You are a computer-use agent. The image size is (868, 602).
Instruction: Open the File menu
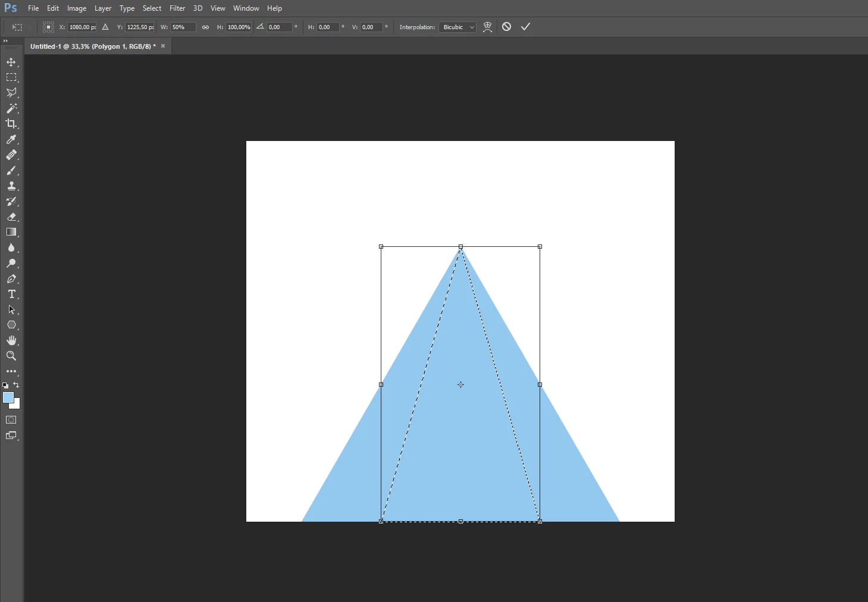pyautogui.click(x=33, y=8)
